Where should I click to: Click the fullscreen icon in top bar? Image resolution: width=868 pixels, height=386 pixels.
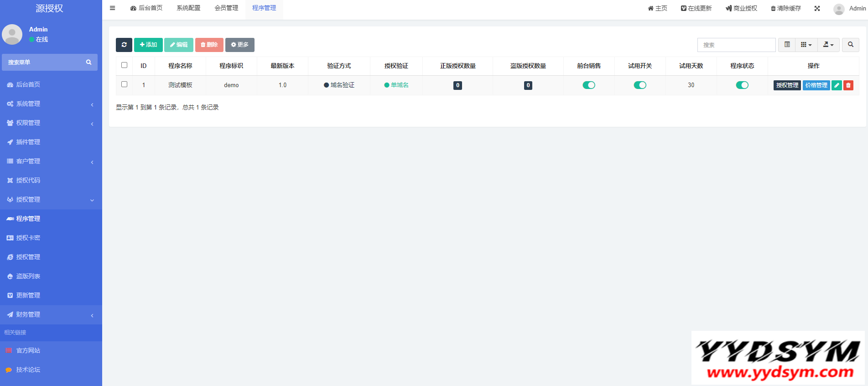point(817,8)
